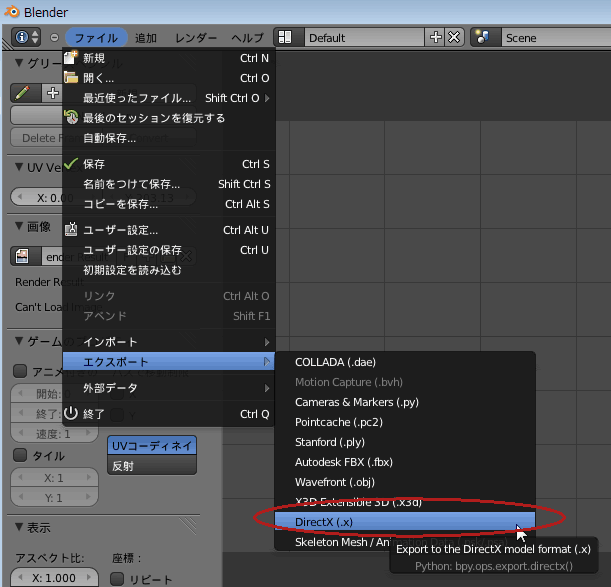Click the aspect X: 1.000 field

coord(54,578)
